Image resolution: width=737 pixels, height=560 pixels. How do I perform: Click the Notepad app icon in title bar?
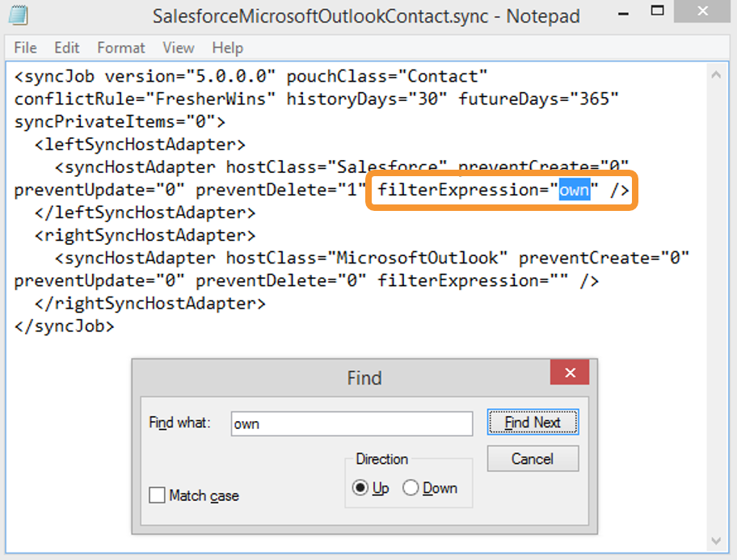pos(19,15)
